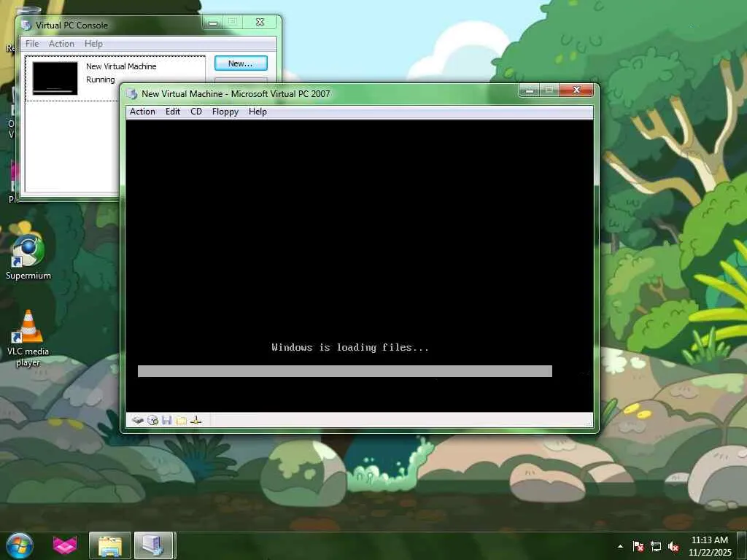
Task: Open the Help menu in Virtual PC Console
Action: (x=93, y=43)
